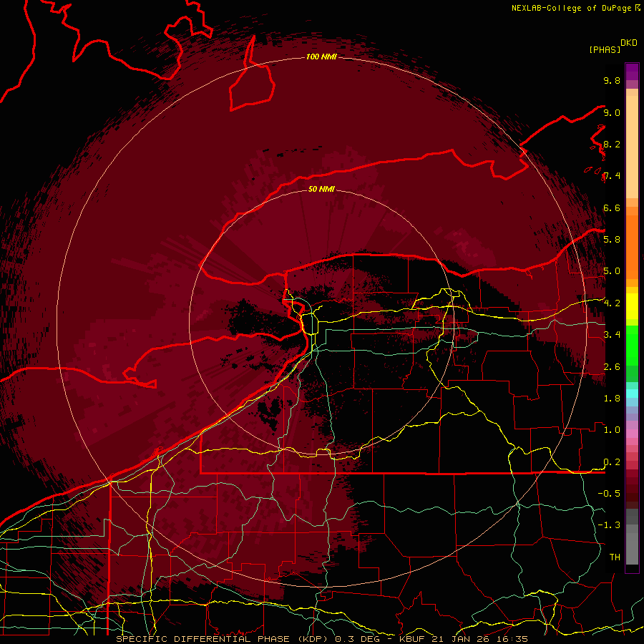Click the 5.8 value on color scale
Screen dimensions: 644x644
tap(612, 240)
